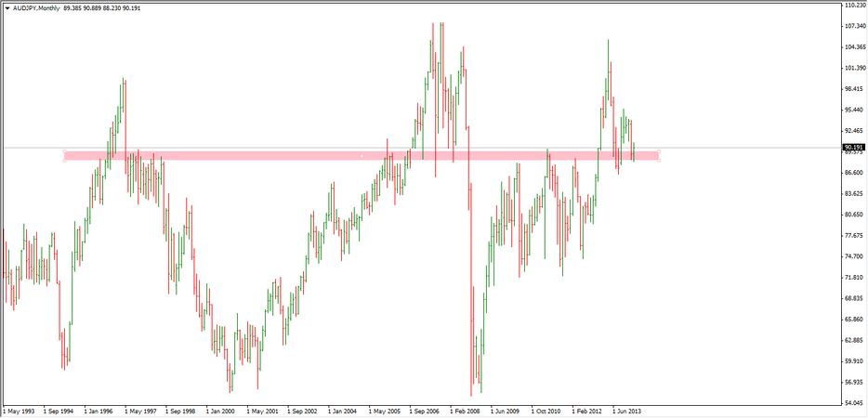Click the 1 May 1997 date label
Viewport: 868px width, 418px height.
143,410
